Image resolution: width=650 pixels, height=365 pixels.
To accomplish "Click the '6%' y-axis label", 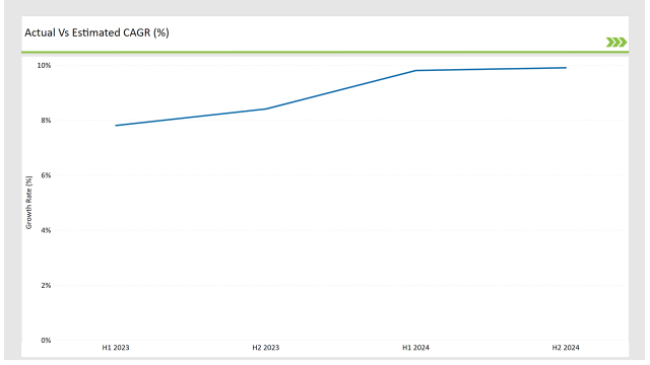I will (x=46, y=175).
